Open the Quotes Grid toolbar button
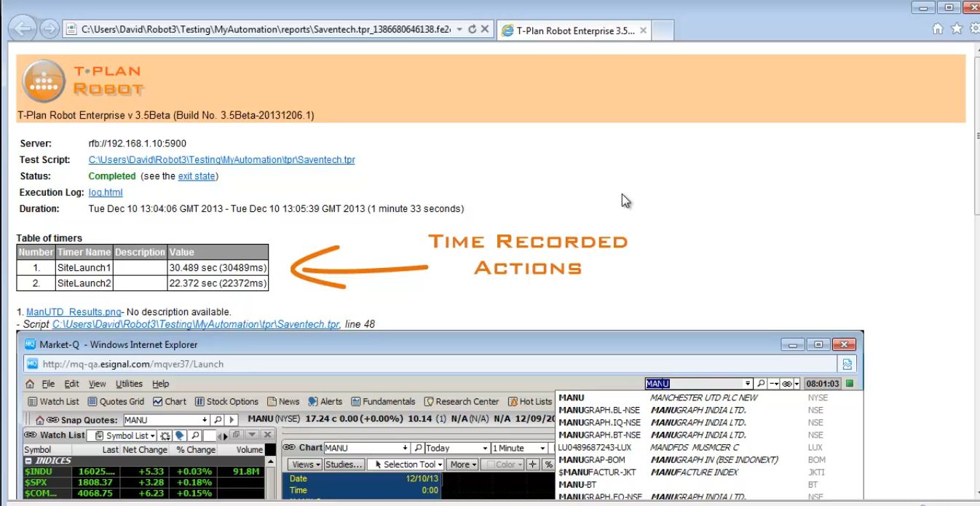 coord(116,401)
